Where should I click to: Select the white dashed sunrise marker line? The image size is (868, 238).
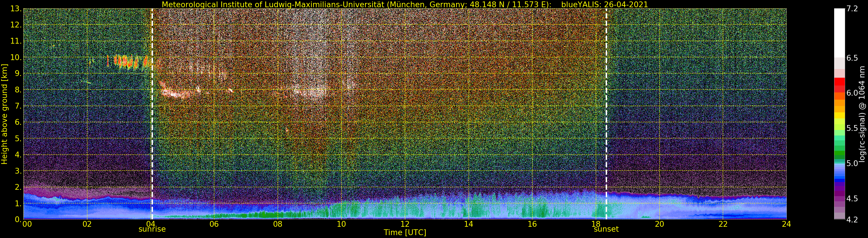[152, 114]
